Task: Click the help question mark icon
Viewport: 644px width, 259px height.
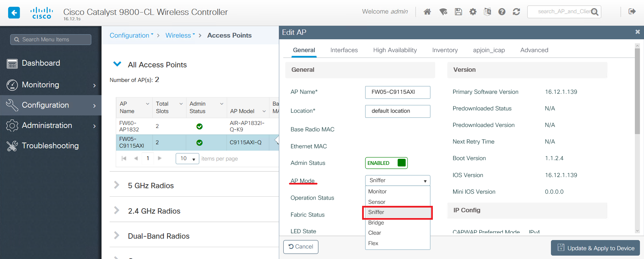Action: click(502, 12)
